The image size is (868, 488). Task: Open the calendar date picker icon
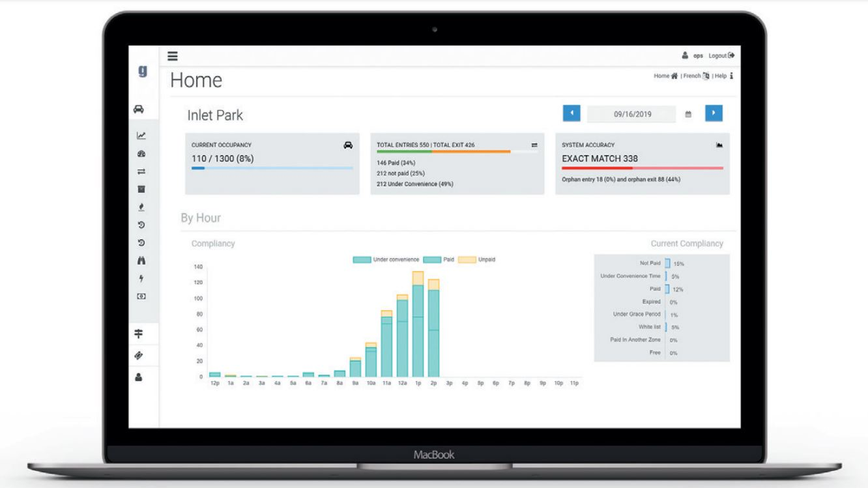(x=687, y=114)
